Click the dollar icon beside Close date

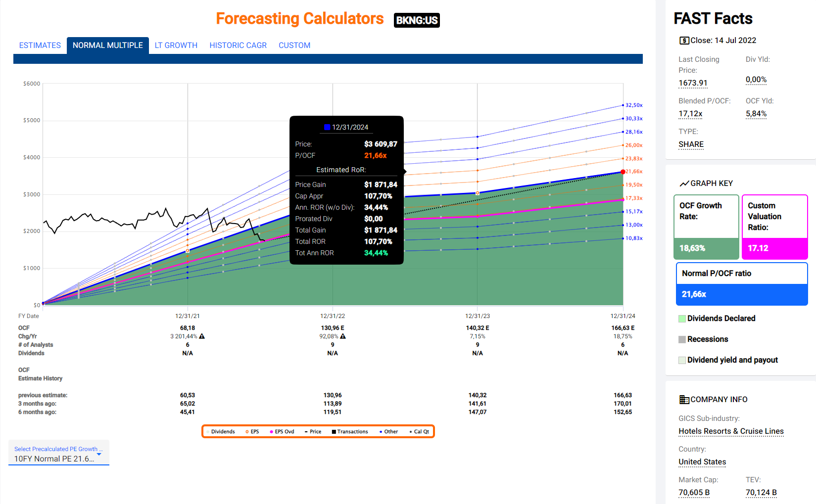tap(684, 41)
